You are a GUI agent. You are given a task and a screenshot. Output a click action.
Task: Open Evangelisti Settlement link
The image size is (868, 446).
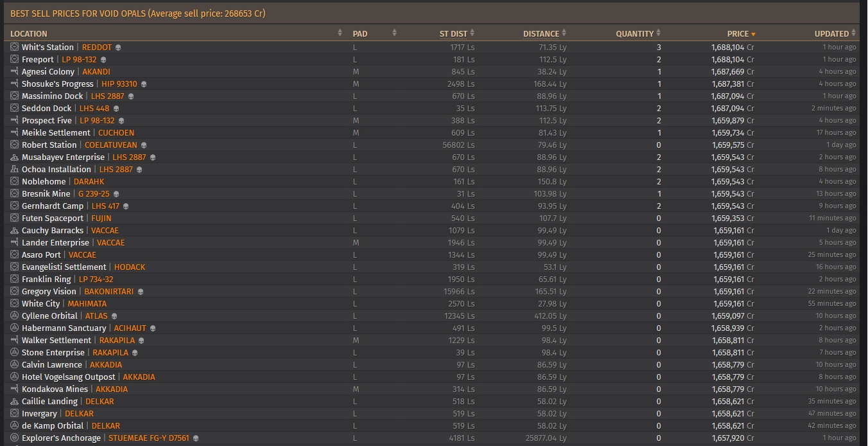[x=64, y=267]
